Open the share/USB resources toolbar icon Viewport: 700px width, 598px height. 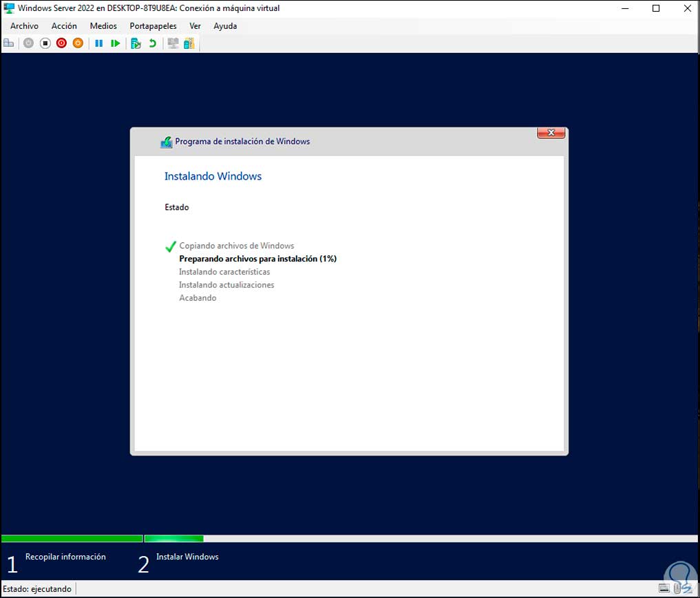(189, 43)
